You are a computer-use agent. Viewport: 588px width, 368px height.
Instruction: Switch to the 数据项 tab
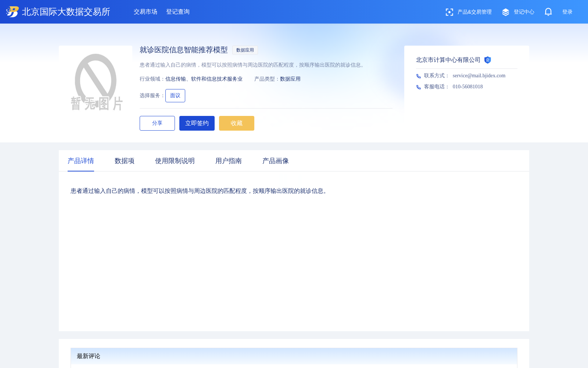click(x=125, y=161)
